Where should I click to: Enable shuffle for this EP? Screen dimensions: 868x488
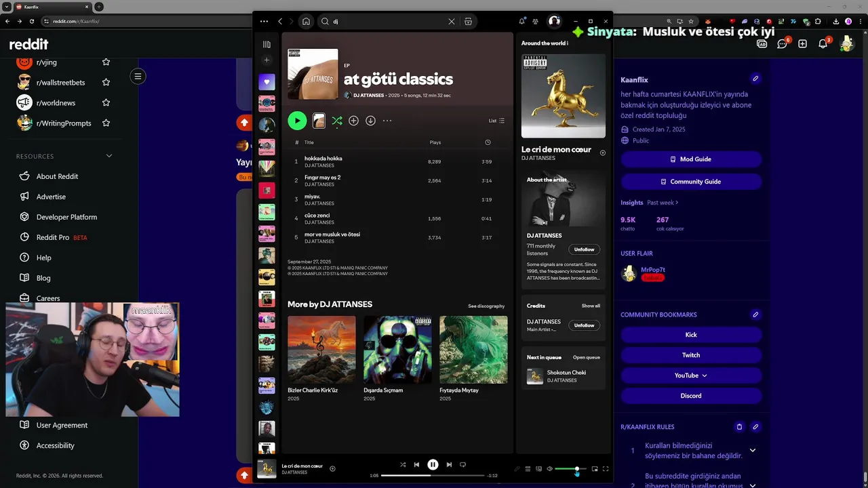coord(337,121)
